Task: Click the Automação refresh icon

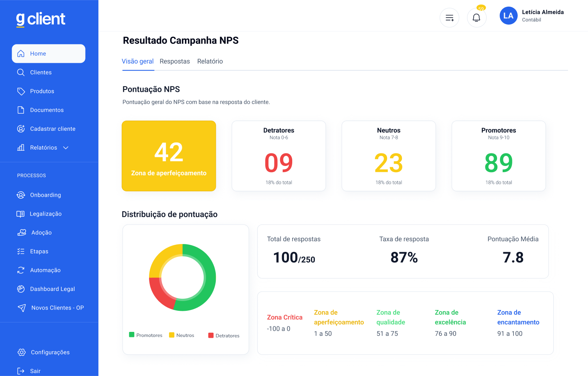Action: 21,270
